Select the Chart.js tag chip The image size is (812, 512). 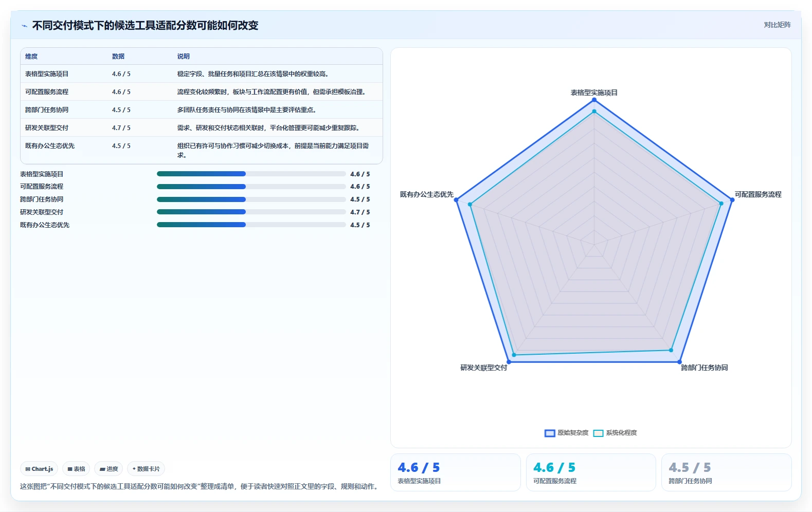39,469
